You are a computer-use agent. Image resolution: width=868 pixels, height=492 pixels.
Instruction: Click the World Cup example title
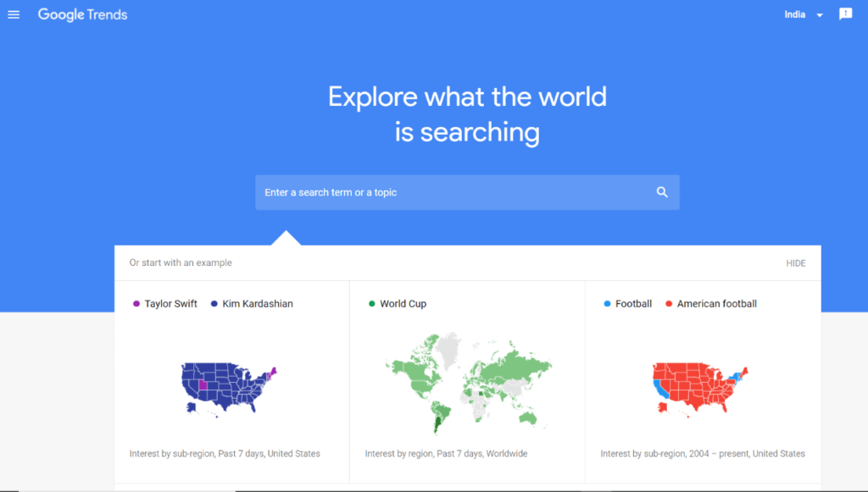pyautogui.click(x=403, y=303)
